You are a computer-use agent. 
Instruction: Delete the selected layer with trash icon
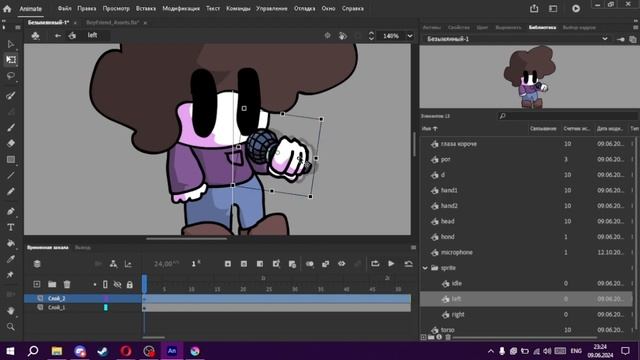67,284
